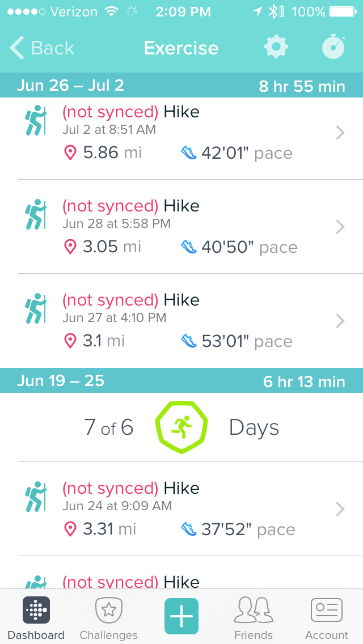Tap hiker icon for Jun 28 hike
The width and height of the screenshot is (363, 644).
pos(36,215)
